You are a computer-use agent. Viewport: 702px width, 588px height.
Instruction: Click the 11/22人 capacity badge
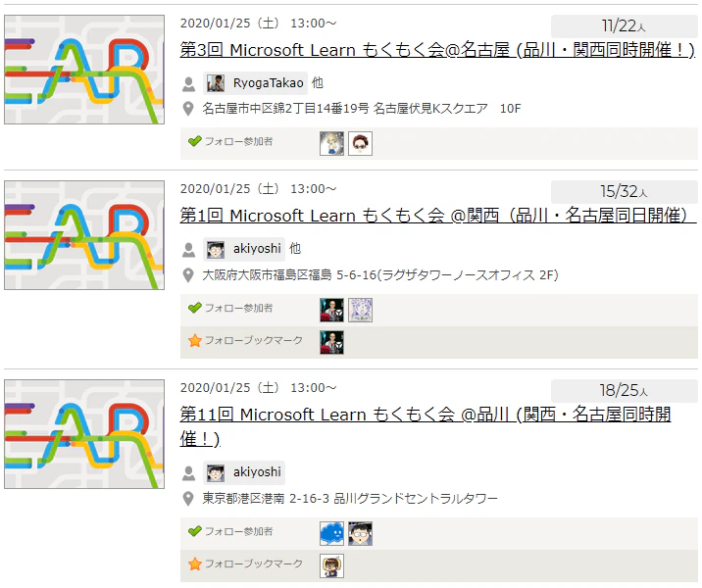[624, 26]
